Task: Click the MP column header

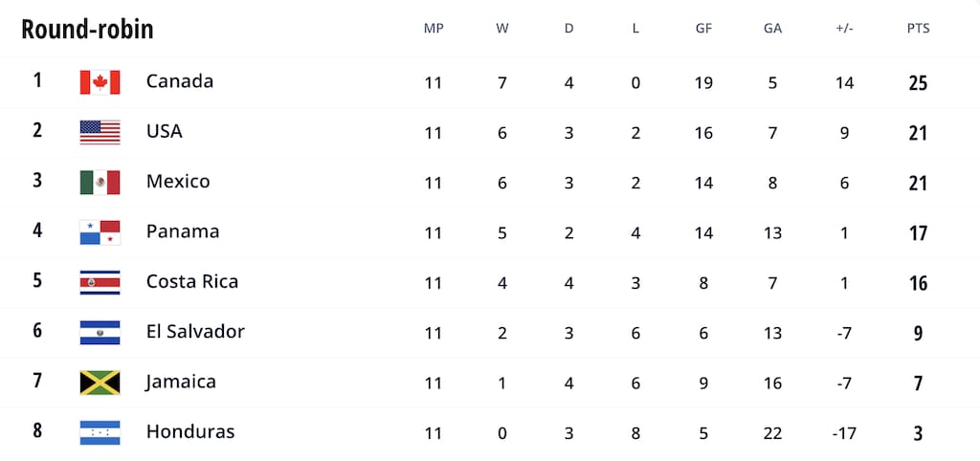Action: [x=434, y=29]
